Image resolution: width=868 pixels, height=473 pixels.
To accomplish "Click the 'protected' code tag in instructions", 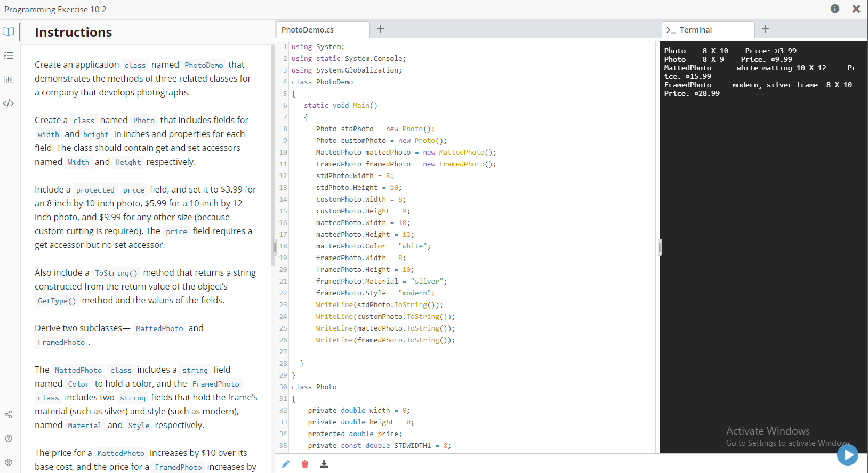I will [95, 190].
